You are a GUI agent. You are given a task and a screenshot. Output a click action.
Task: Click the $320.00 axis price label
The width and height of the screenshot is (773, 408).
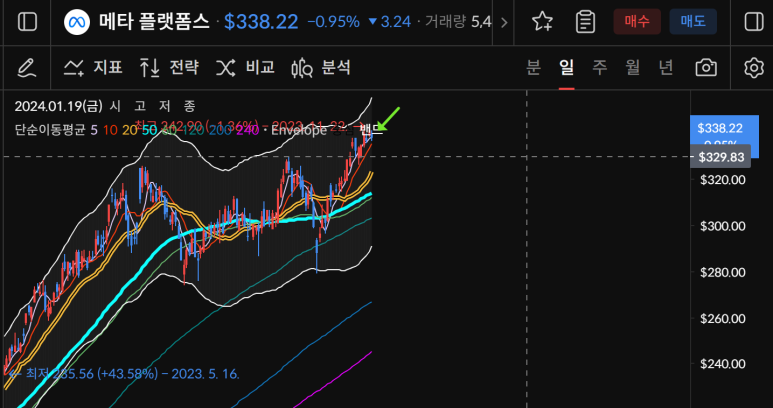pyautogui.click(x=723, y=180)
